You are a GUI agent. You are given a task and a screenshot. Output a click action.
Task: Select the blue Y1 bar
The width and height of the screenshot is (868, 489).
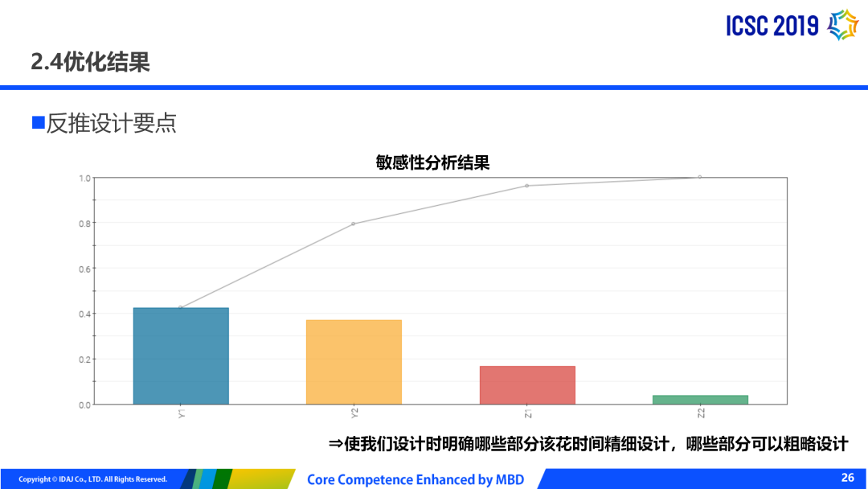(181, 355)
